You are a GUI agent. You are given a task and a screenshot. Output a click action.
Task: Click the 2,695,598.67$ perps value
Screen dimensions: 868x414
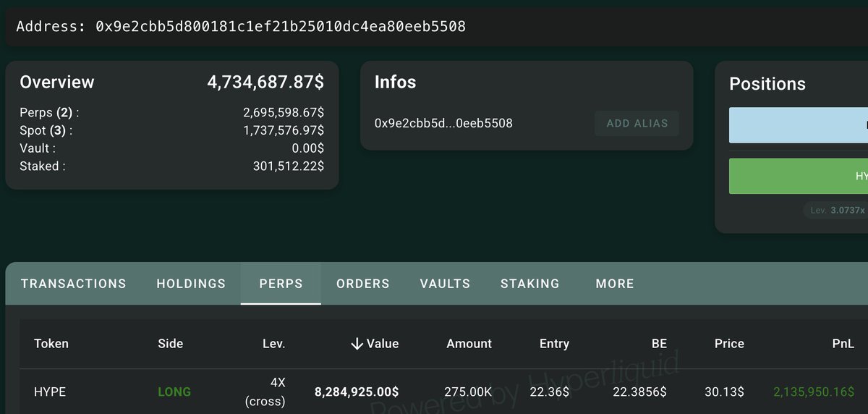284,113
